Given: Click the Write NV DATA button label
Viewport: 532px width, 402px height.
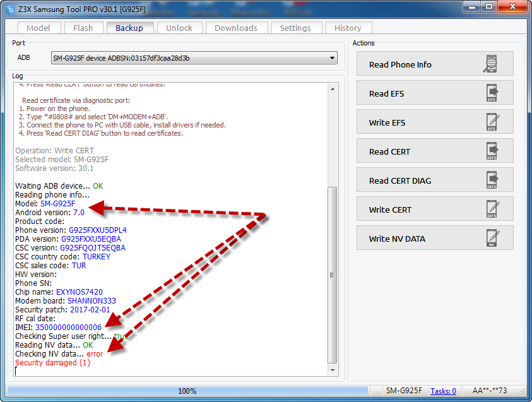Looking at the screenshot, I should click(397, 239).
